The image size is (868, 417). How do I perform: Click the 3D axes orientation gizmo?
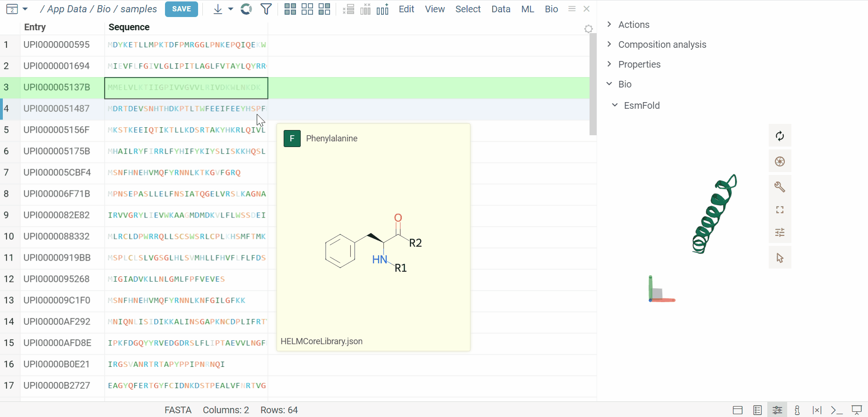[x=661, y=289]
